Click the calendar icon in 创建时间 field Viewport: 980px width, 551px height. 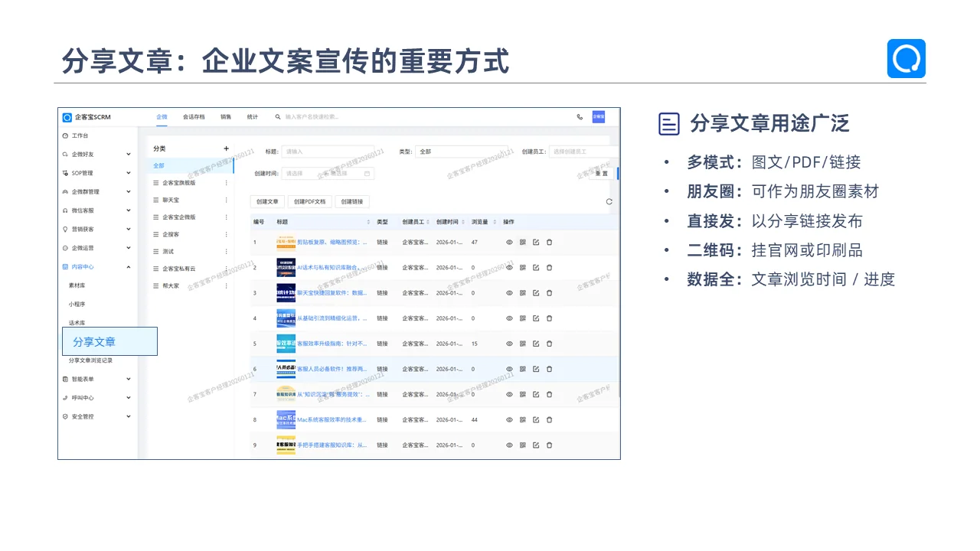point(367,174)
